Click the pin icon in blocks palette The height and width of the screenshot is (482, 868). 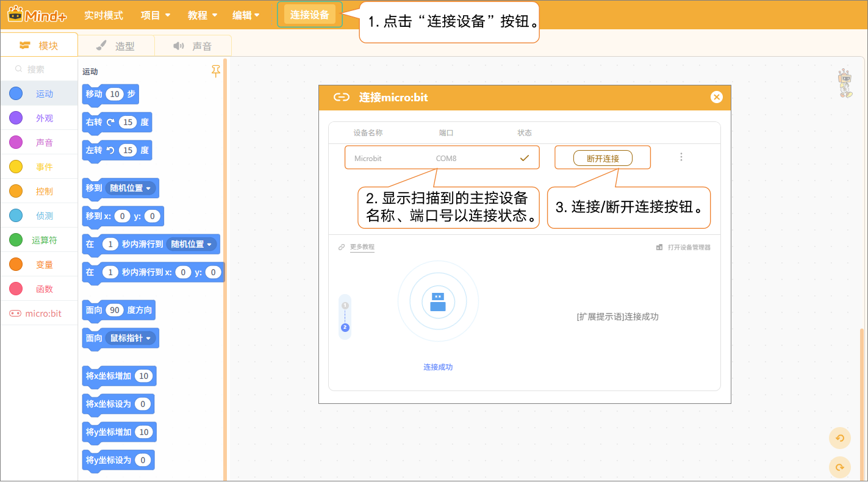(x=215, y=71)
